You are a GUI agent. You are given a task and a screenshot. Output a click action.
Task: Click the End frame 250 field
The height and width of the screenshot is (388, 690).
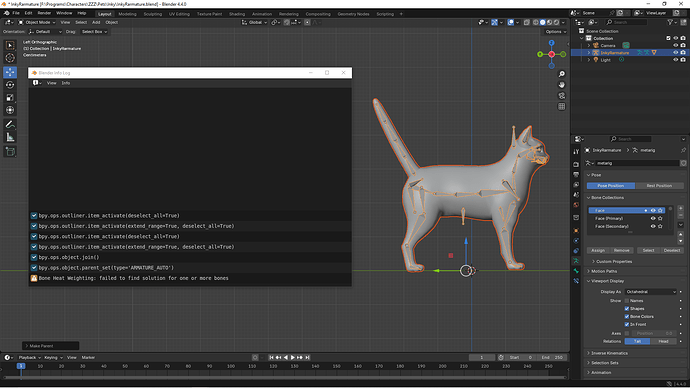tap(553, 358)
